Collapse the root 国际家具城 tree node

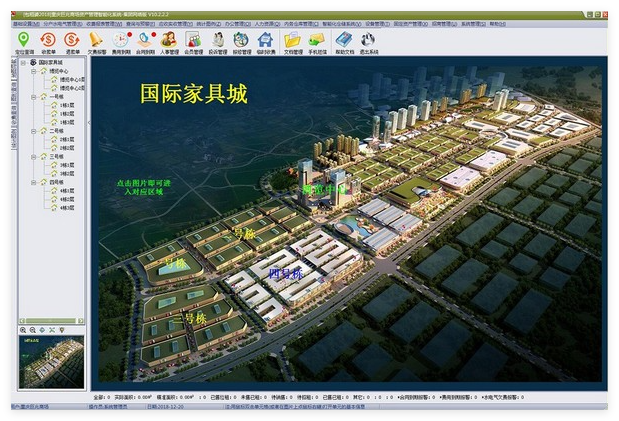click(x=22, y=62)
